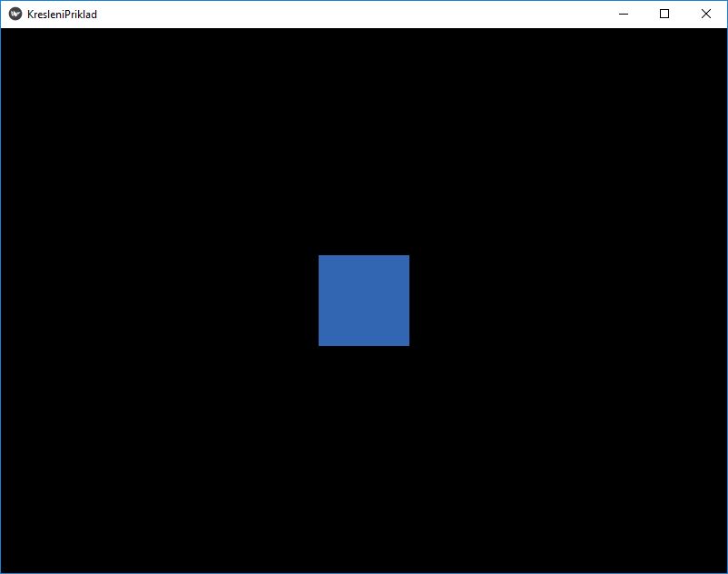
Task: Click the left edge of the blue square
Action: pos(320,301)
